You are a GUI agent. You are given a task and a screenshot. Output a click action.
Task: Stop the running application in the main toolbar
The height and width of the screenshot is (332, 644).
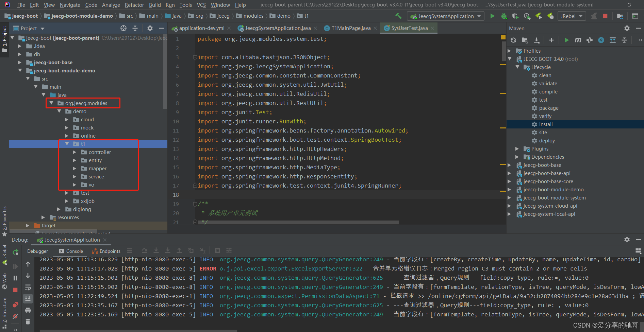[x=605, y=16]
